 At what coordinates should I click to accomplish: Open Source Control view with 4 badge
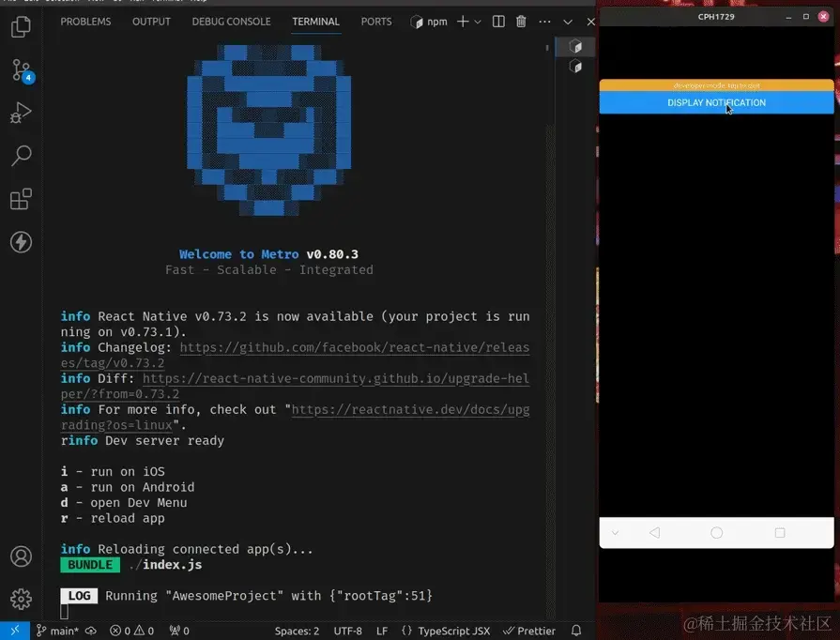click(x=22, y=70)
